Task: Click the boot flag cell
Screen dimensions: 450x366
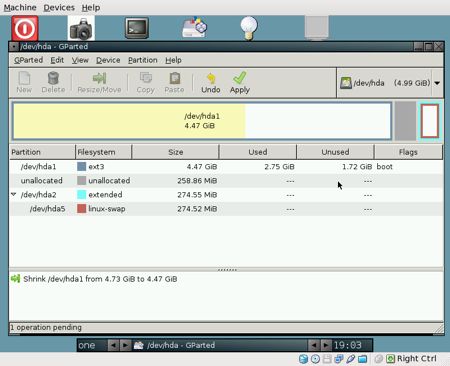Action: [x=384, y=166]
